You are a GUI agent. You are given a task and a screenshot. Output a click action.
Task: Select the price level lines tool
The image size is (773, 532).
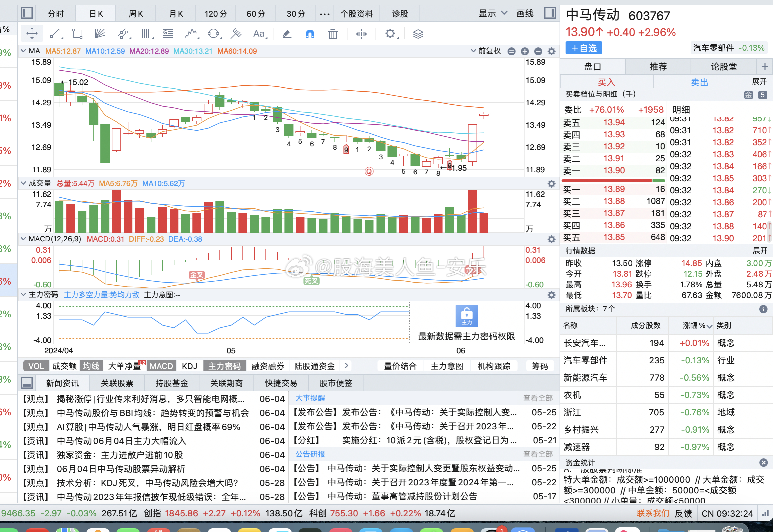click(x=168, y=34)
